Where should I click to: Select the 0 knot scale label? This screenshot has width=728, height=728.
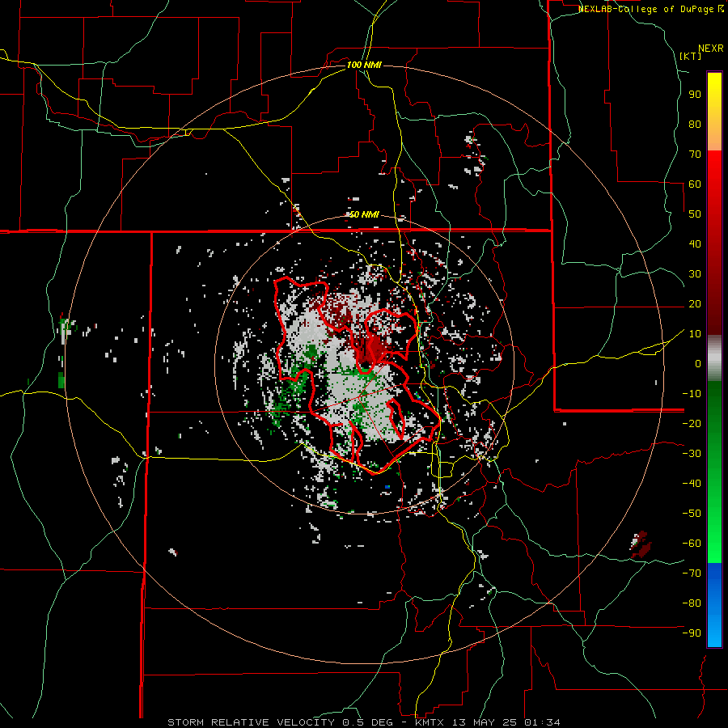[698, 363]
